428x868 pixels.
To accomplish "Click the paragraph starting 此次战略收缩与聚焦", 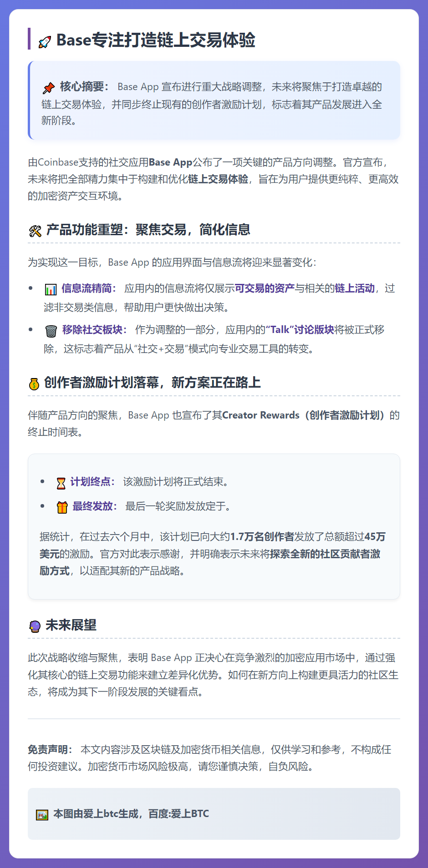I will coord(214,675).
